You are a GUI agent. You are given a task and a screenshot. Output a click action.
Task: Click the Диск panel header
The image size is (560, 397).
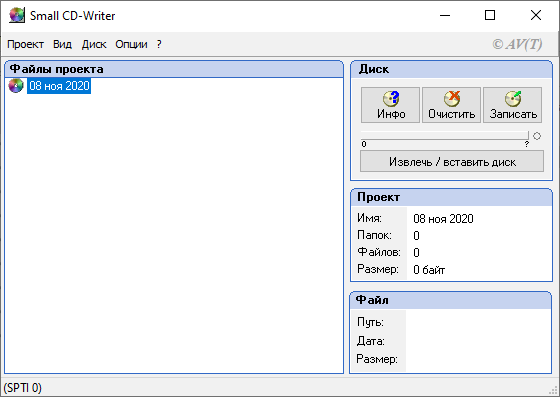(x=451, y=69)
